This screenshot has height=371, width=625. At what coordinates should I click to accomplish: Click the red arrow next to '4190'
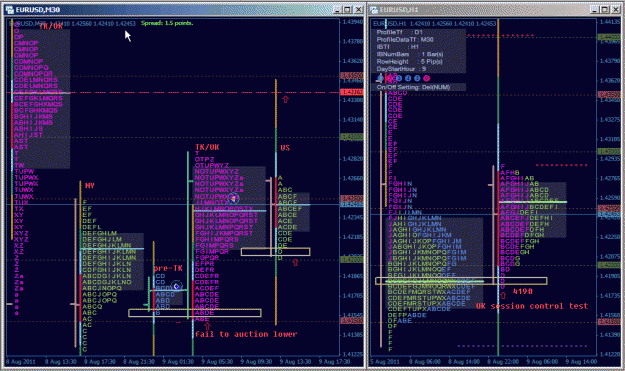click(503, 295)
